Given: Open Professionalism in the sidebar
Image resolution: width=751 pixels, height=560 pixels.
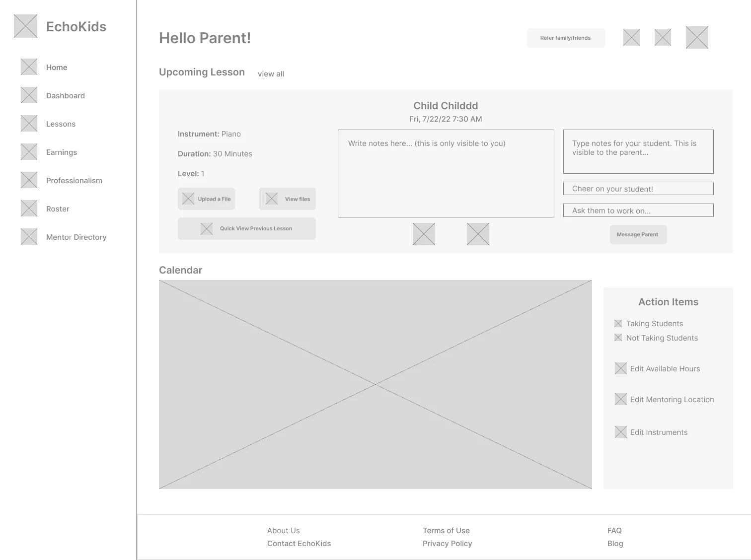Looking at the screenshot, I should click(74, 181).
